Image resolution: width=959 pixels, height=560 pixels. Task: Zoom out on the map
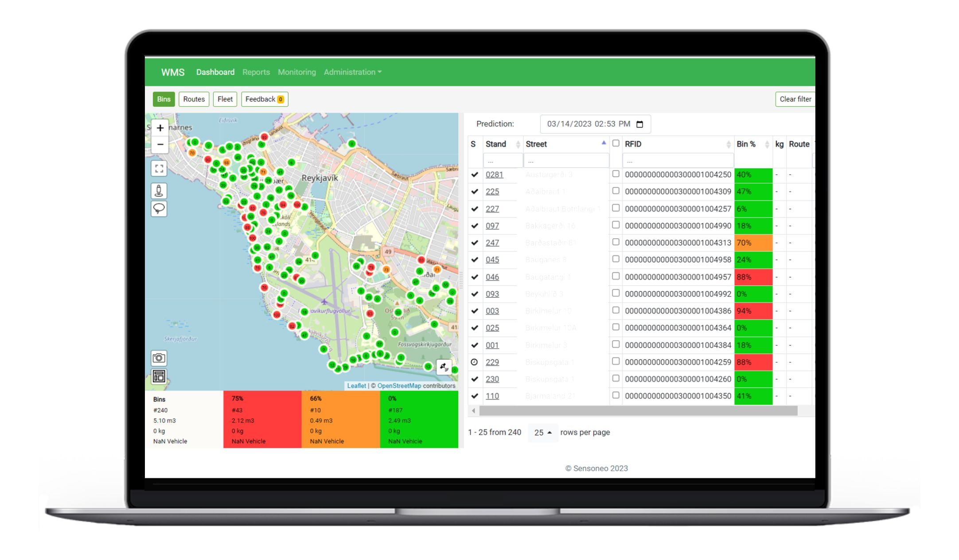160,144
